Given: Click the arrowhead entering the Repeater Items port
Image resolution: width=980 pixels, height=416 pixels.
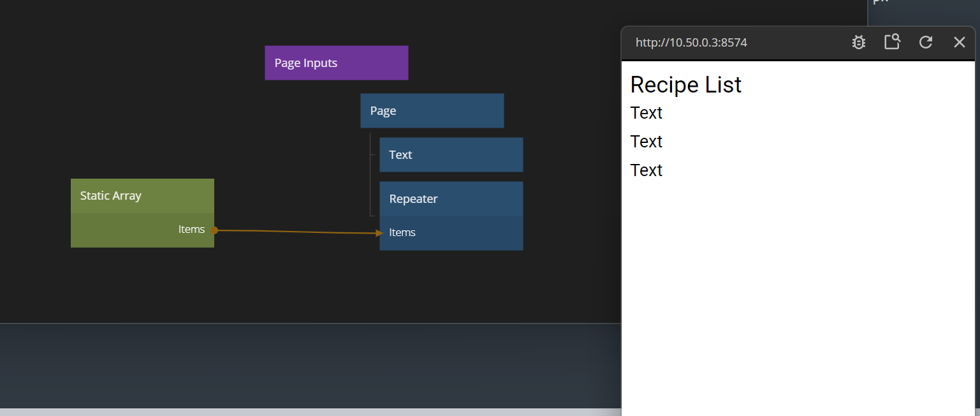Looking at the screenshot, I should (379, 233).
